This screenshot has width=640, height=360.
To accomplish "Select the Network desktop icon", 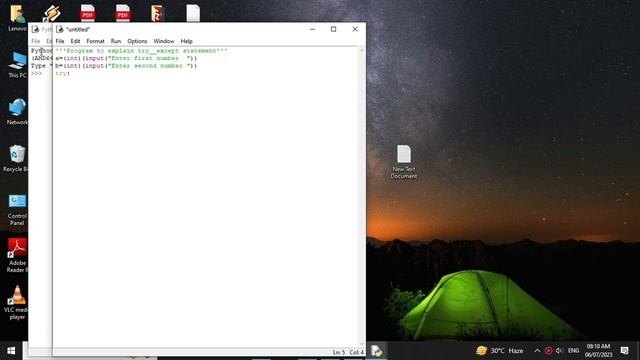I will point(17,111).
